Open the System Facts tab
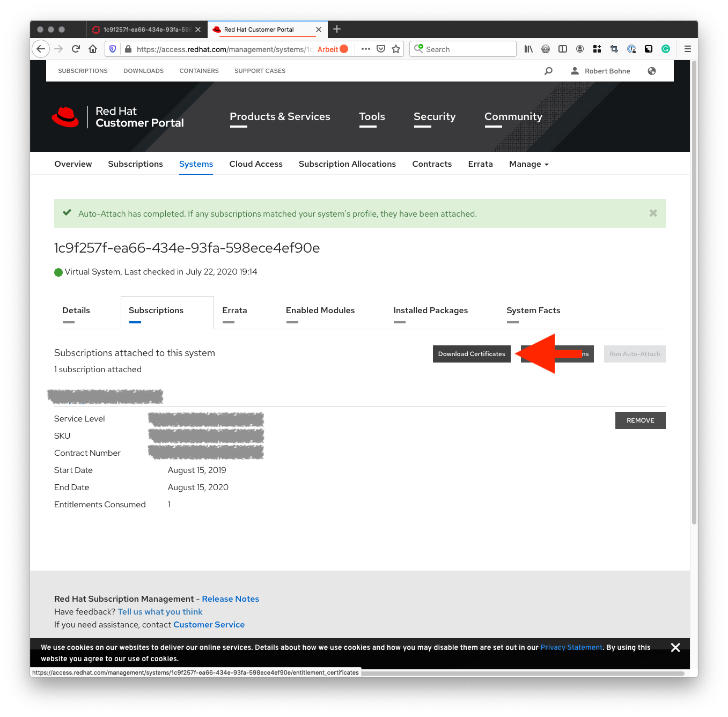Viewport: 728px width, 717px height. [x=533, y=311]
